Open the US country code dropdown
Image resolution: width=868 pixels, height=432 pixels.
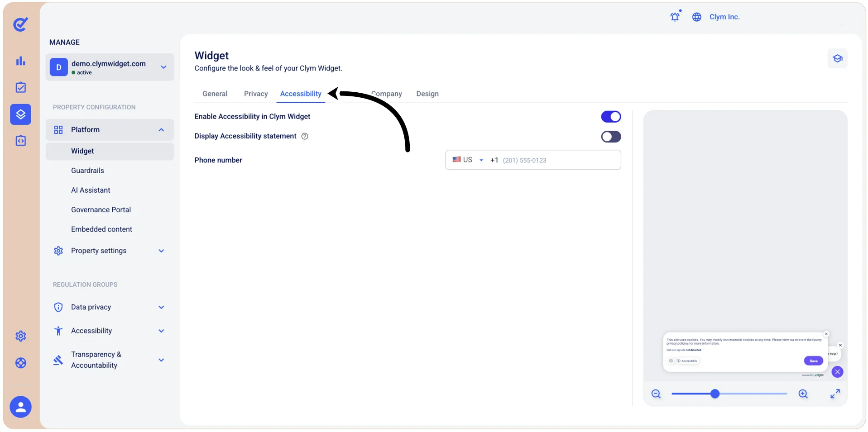tap(468, 160)
